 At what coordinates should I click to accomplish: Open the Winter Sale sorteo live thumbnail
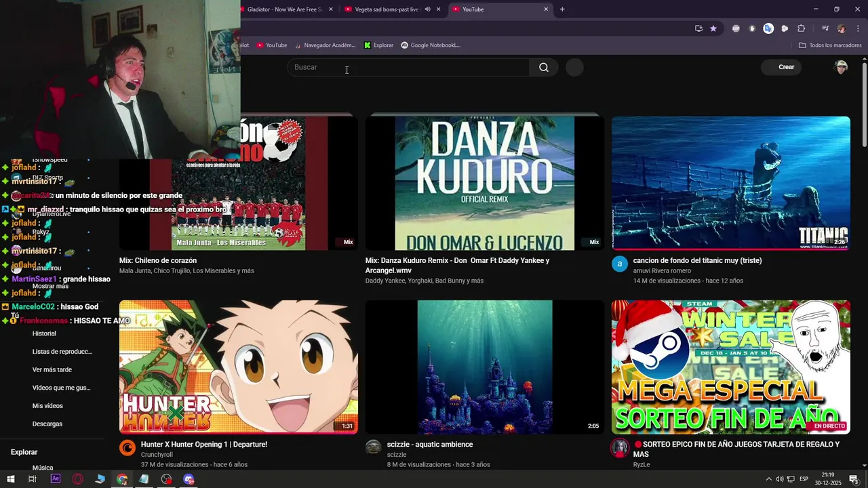[x=731, y=367]
